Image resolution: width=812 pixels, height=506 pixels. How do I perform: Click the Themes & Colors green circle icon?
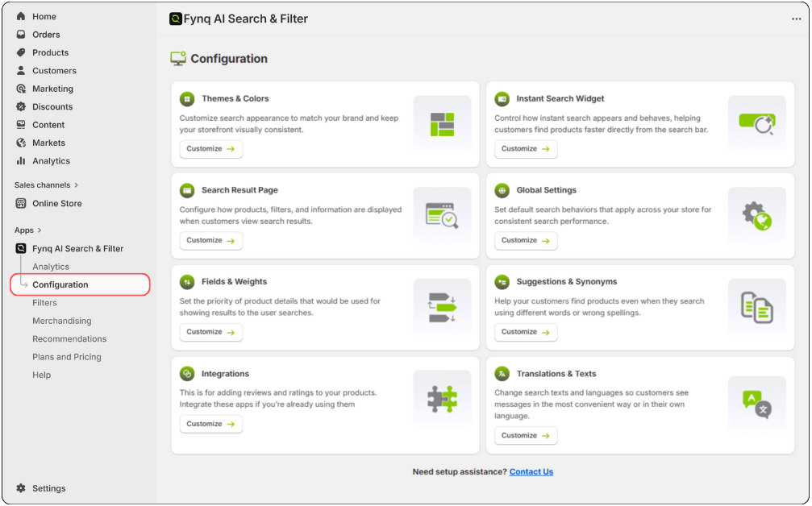click(x=187, y=99)
